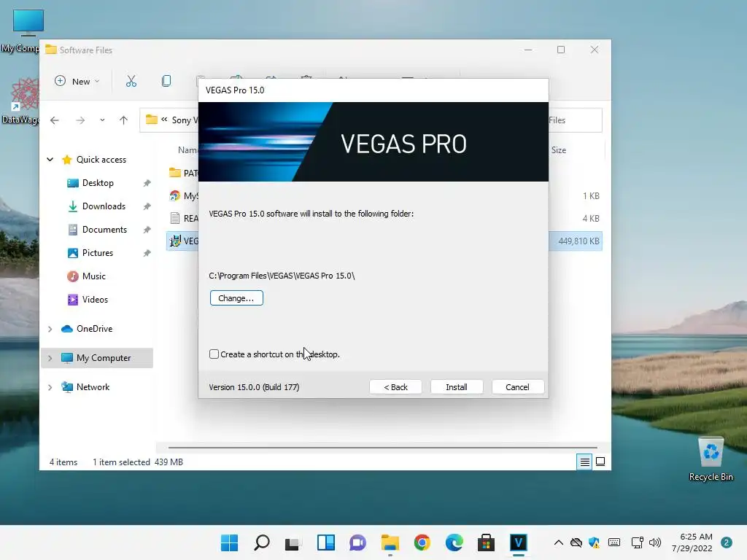Launch Google Chrome from the taskbar
Image resolution: width=747 pixels, height=560 pixels.
point(422,542)
